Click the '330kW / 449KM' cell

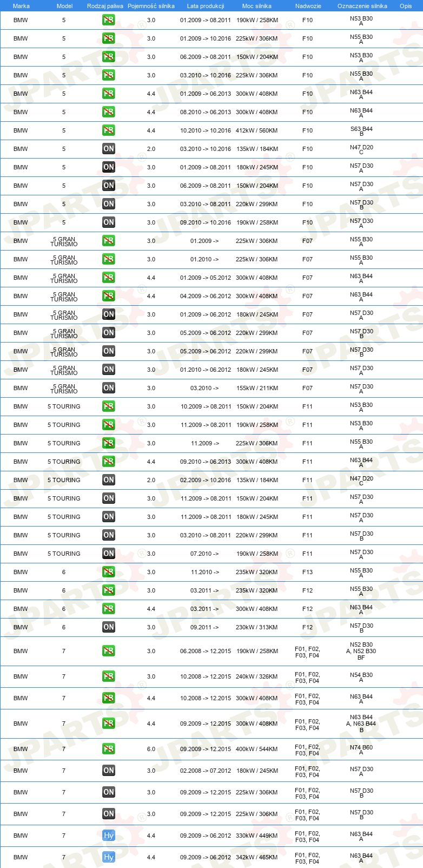tap(257, 836)
